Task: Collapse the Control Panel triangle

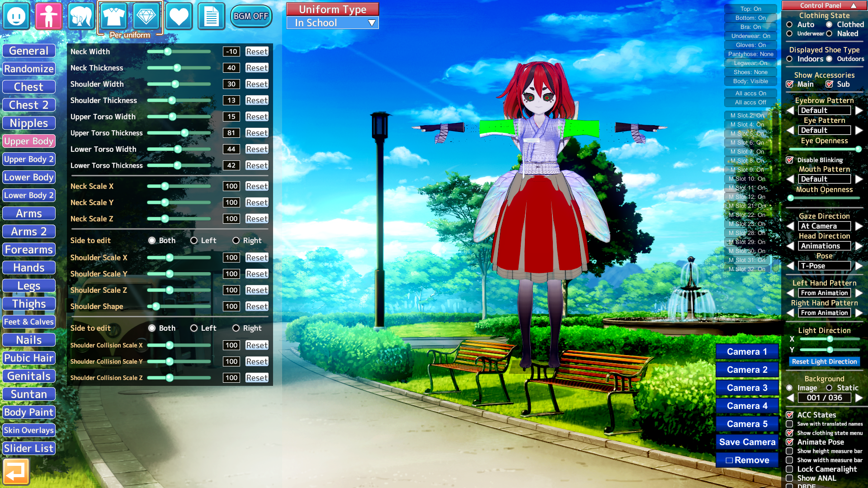Action: pos(854,5)
